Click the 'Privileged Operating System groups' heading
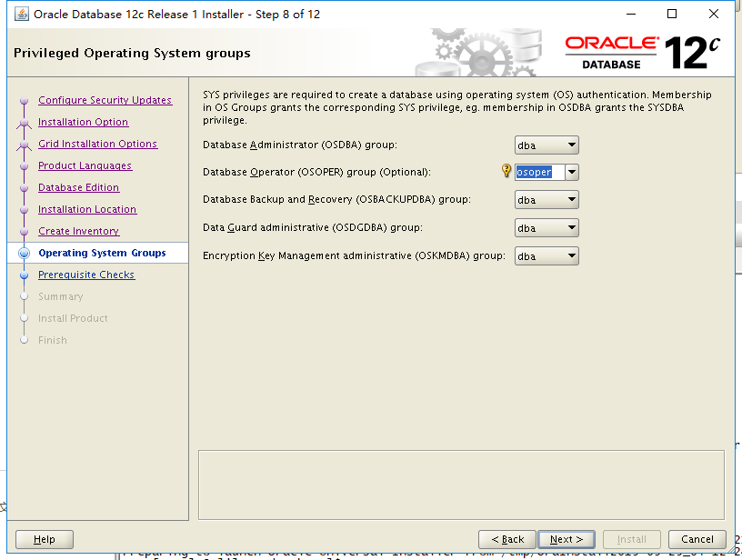Viewport: 742px width, 560px height. pos(132,53)
